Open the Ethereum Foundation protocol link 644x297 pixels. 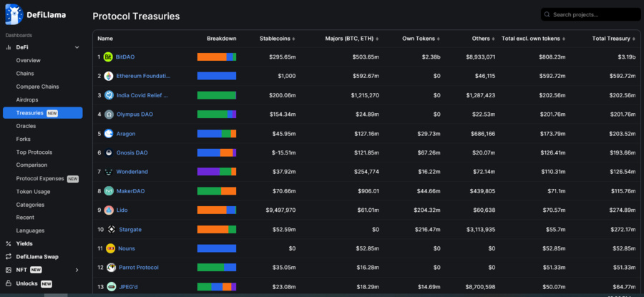143,76
